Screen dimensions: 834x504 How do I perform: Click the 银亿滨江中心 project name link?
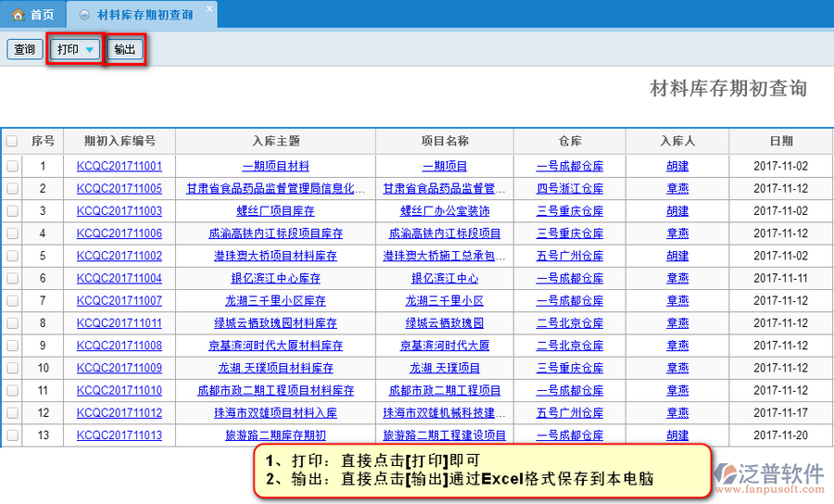click(445, 278)
